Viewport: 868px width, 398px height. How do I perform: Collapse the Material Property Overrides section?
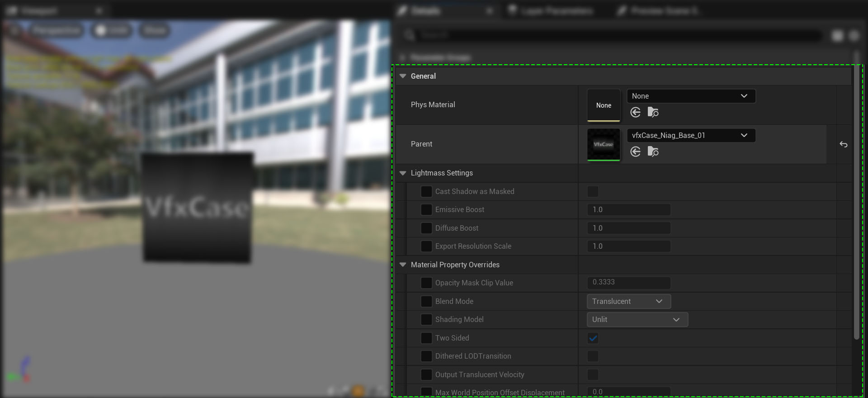click(403, 265)
